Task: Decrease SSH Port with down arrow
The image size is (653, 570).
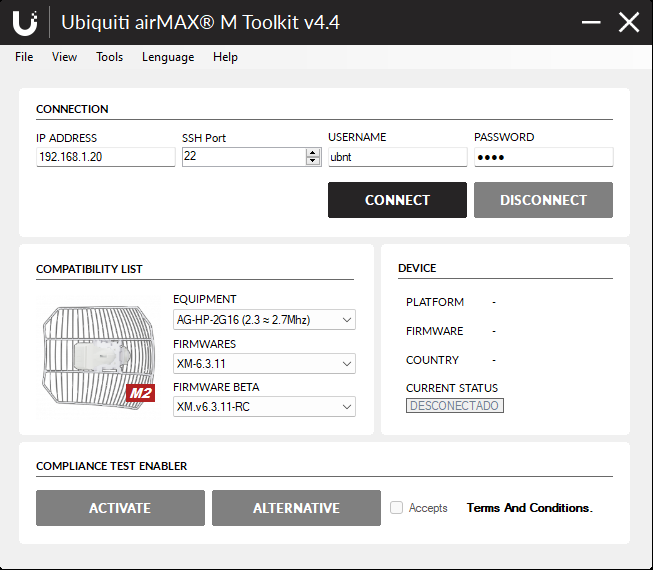Action: click(x=313, y=161)
